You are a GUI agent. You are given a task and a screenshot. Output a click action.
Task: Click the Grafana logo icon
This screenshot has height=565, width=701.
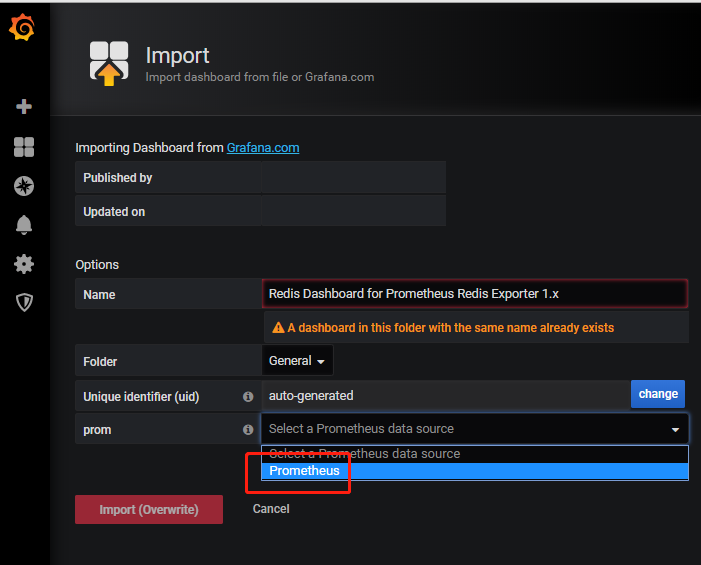[x=21, y=27]
